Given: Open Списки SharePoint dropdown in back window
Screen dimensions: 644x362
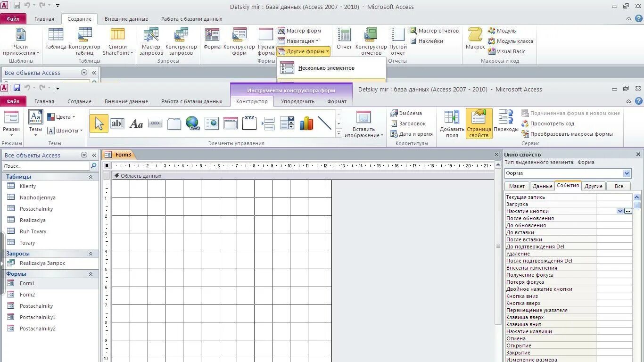Looking at the screenshot, I should (118, 41).
